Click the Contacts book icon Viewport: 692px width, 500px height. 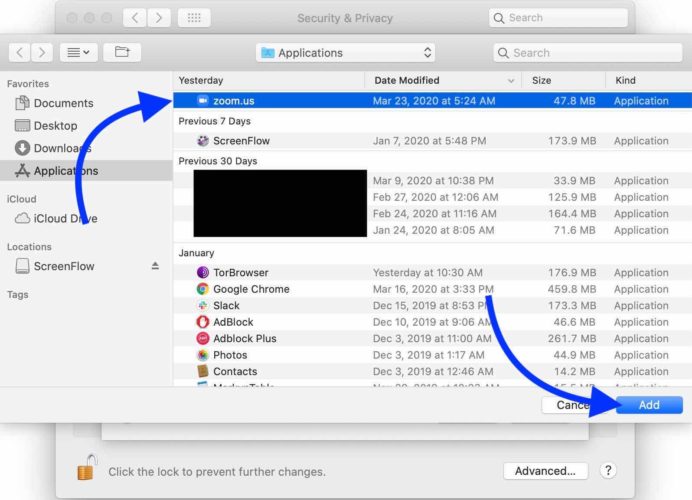point(203,371)
